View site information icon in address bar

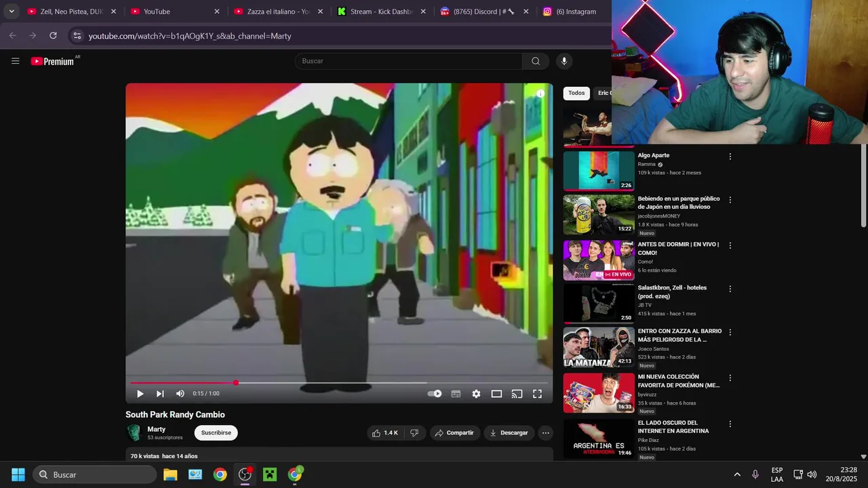coord(77,36)
